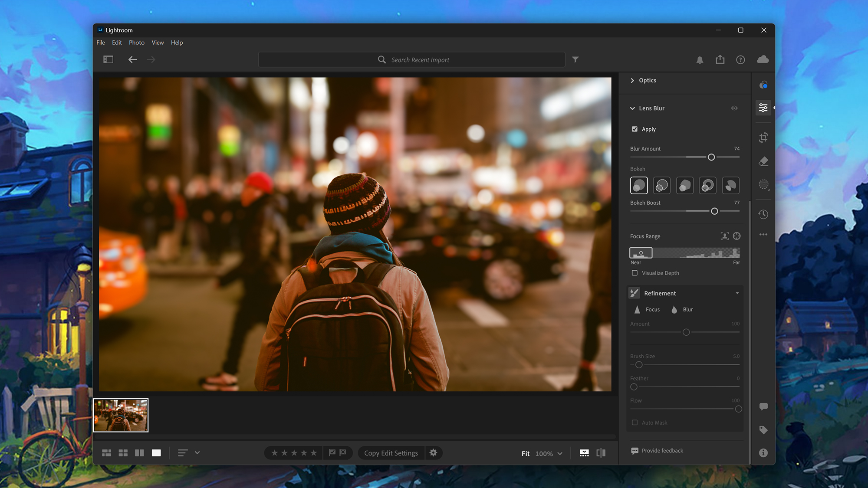Click Provide feedback link

click(x=662, y=451)
